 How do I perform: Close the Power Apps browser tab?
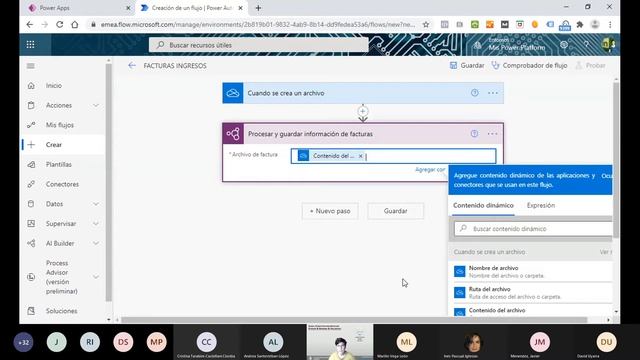point(128,8)
